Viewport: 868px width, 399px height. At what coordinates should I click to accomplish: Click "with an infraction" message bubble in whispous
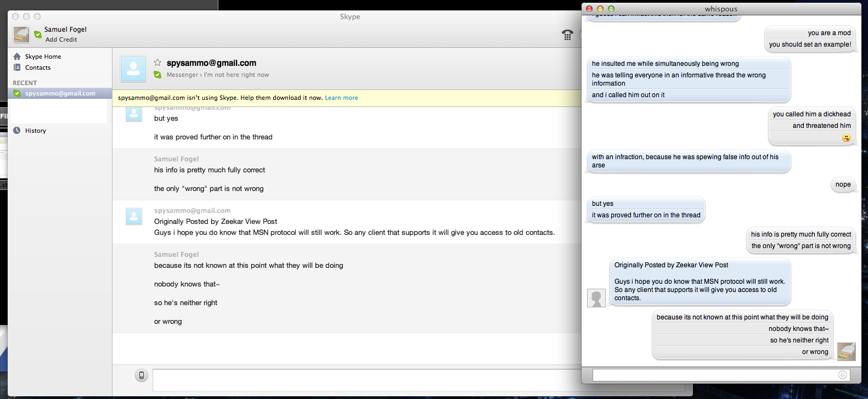pos(689,161)
